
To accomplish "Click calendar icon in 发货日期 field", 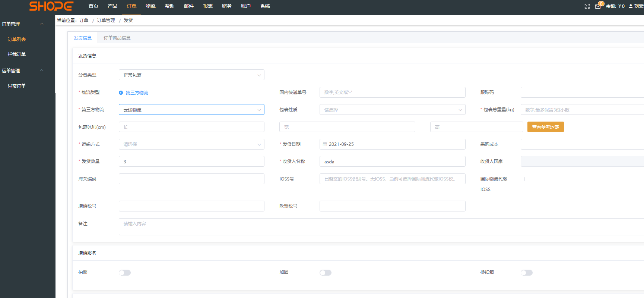I will click(325, 144).
